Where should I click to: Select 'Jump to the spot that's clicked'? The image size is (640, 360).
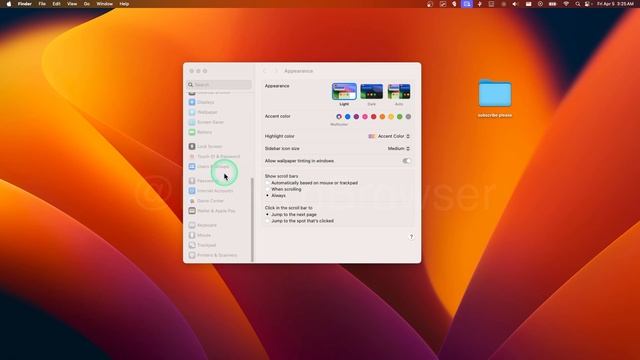coord(300,221)
